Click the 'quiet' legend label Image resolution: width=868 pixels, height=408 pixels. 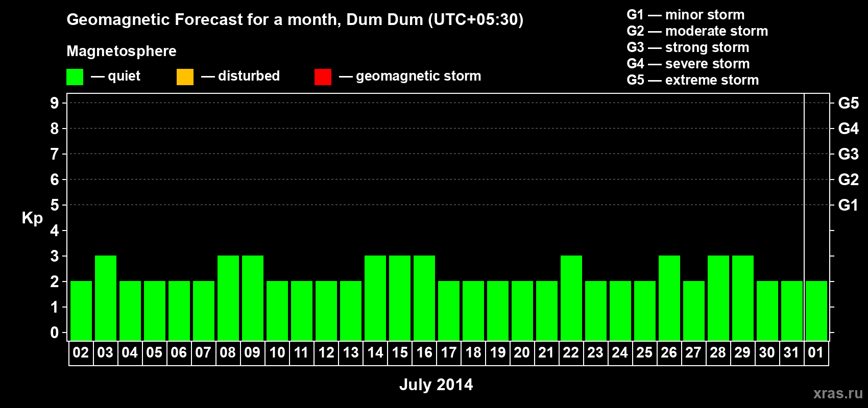click(124, 76)
